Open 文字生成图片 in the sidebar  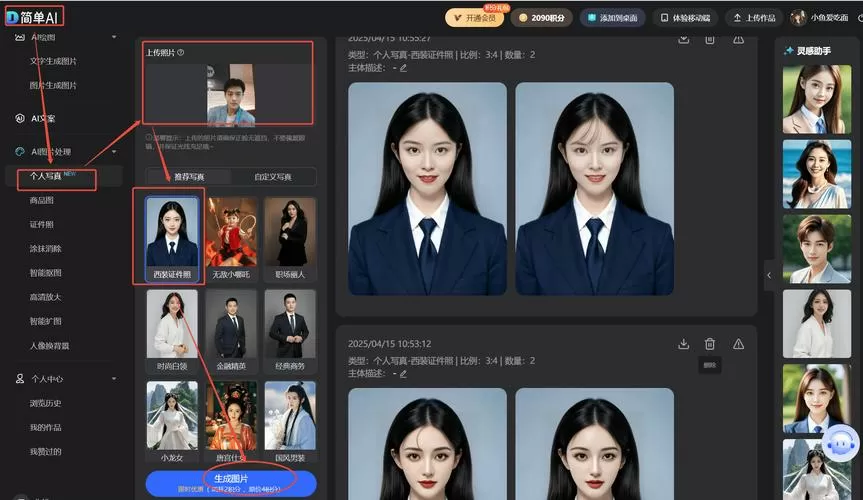coord(53,61)
